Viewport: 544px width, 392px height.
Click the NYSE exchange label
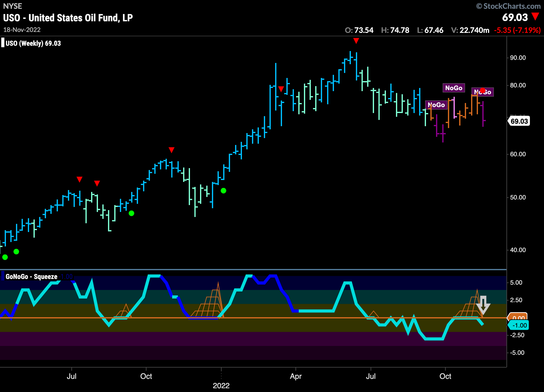[13, 6]
